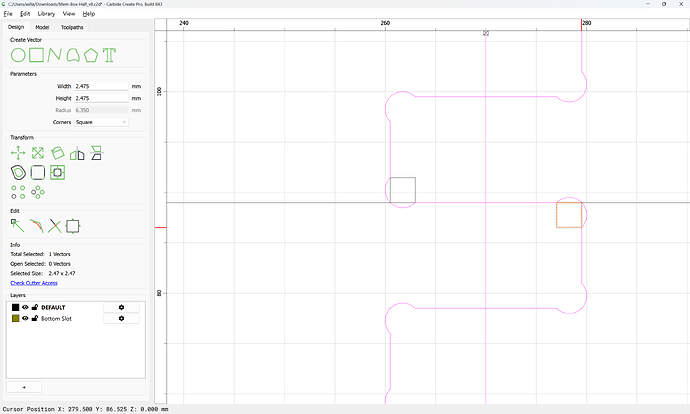Click the 'Total Selected: 1 Vectors' text
Image resolution: width=690 pixels, height=414 pixels.
[40, 254]
